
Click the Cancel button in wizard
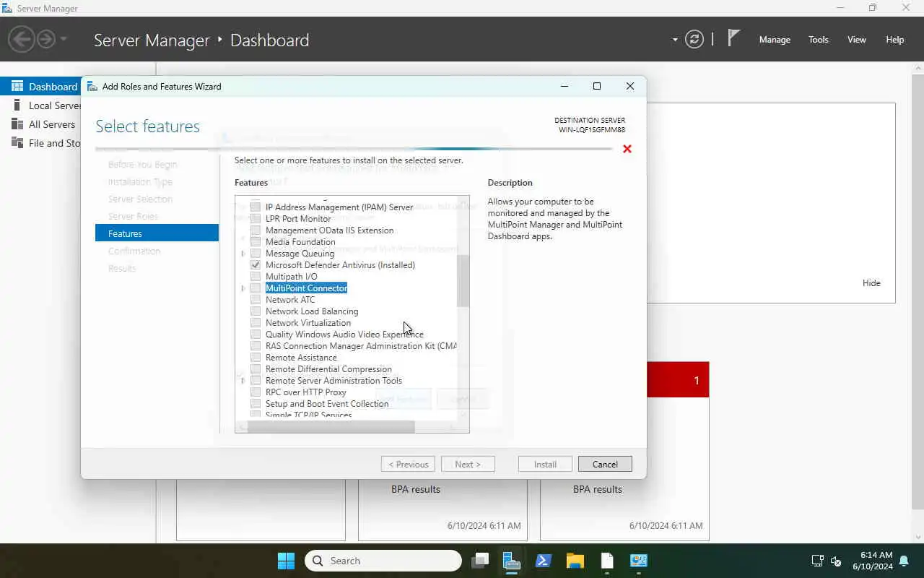605,464
